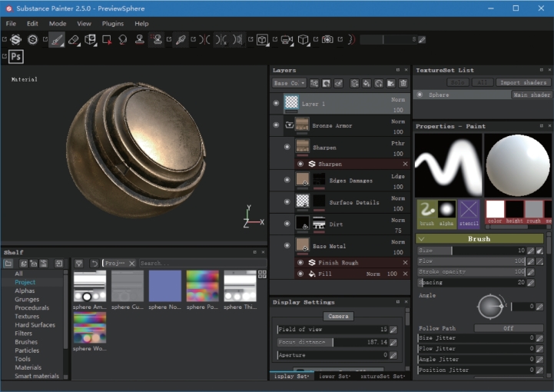
Task: Open Main shader dropdown
Action: pyautogui.click(x=532, y=95)
